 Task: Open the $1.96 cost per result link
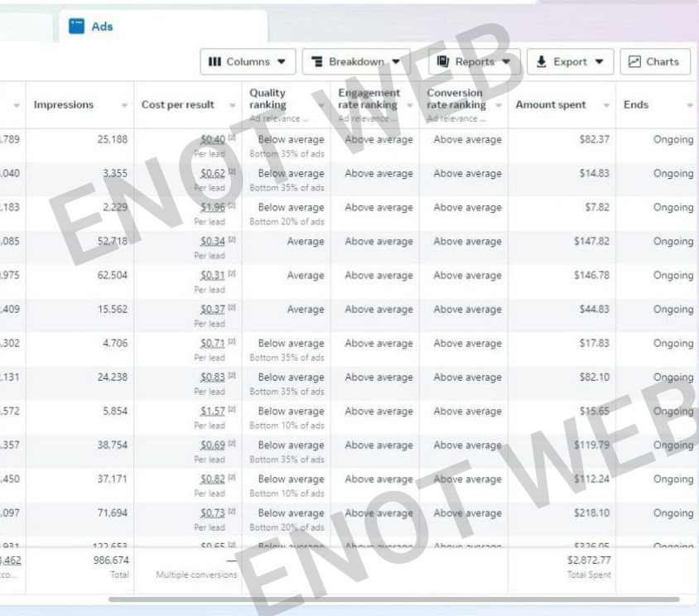tap(213, 207)
